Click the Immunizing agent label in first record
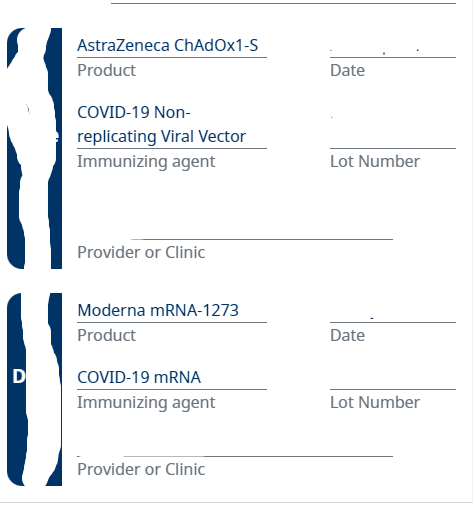This screenshot has height=506, width=473. [x=146, y=162]
